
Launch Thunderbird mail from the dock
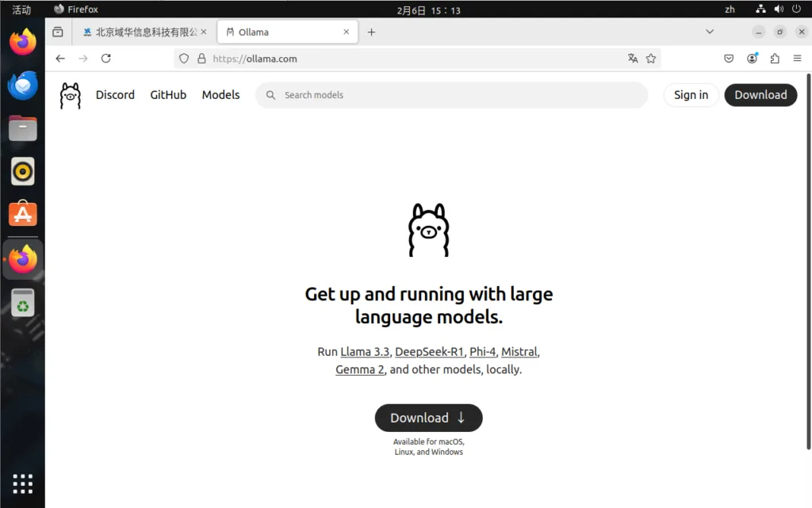pyautogui.click(x=23, y=86)
